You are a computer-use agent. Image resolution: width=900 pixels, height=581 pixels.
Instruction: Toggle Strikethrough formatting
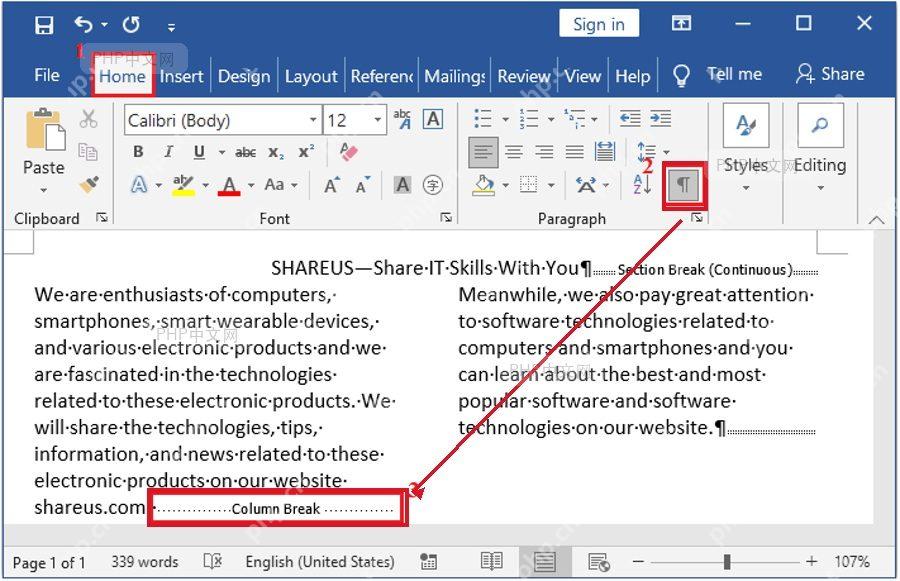click(246, 152)
